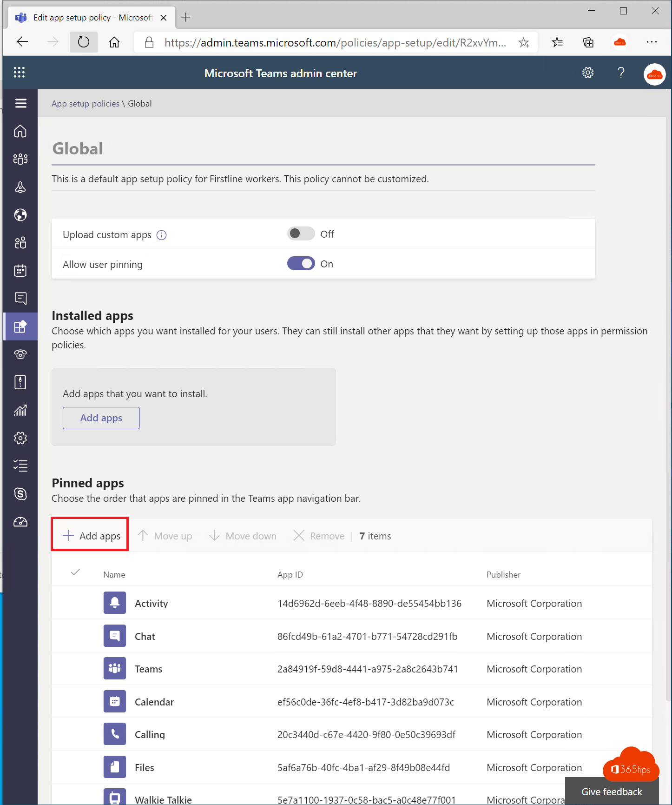Turn off Allow user pinning toggle
The width and height of the screenshot is (672, 805).
click(x=301, y=263)
